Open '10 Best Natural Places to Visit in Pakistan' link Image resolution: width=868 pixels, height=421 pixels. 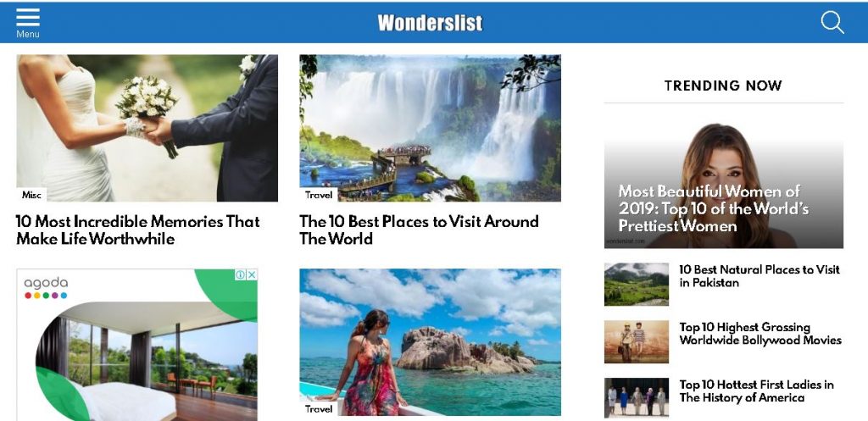(x=759, y=276)
